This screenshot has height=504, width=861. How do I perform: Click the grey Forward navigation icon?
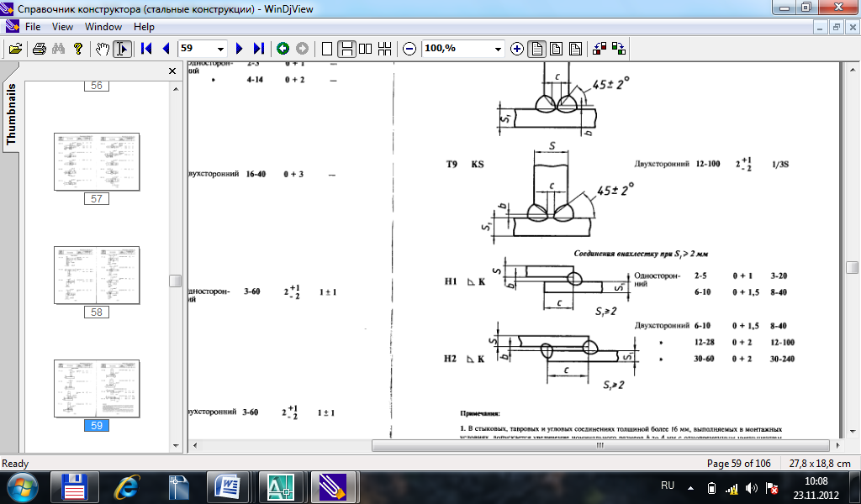pos(302,49)
